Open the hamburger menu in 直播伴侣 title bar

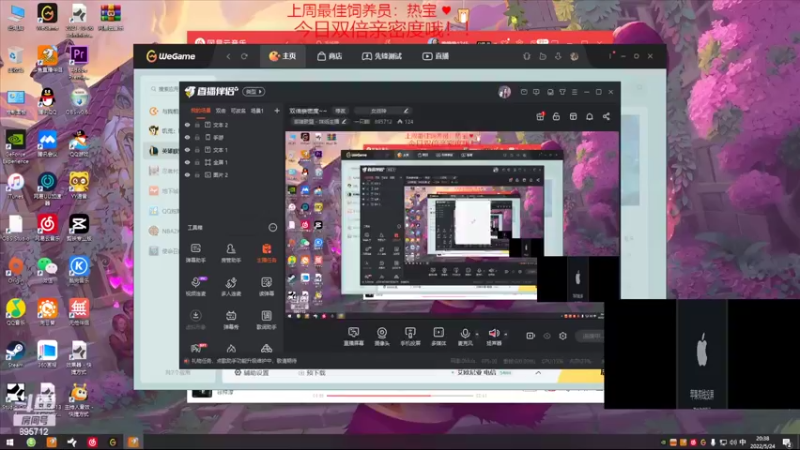click(x=574, y=92)
